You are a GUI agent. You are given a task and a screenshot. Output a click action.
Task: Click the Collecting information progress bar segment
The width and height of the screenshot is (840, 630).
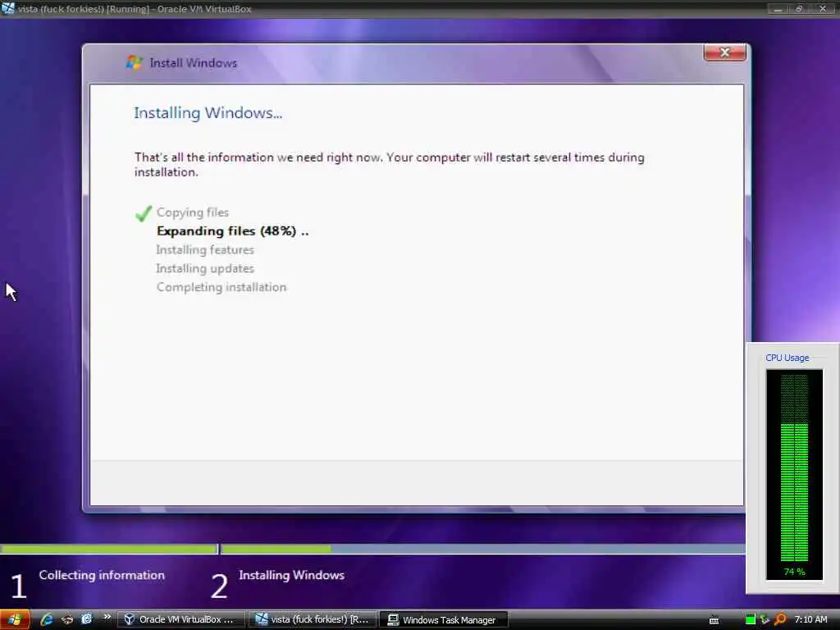coord(109,549)
